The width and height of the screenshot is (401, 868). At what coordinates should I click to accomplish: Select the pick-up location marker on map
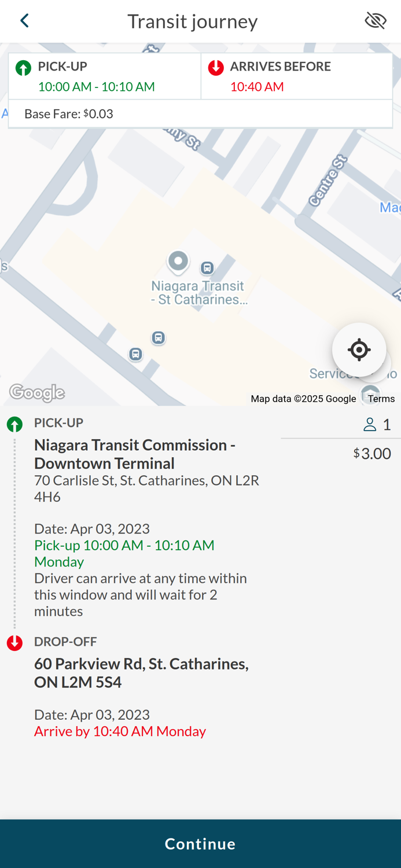coord(178,261)
